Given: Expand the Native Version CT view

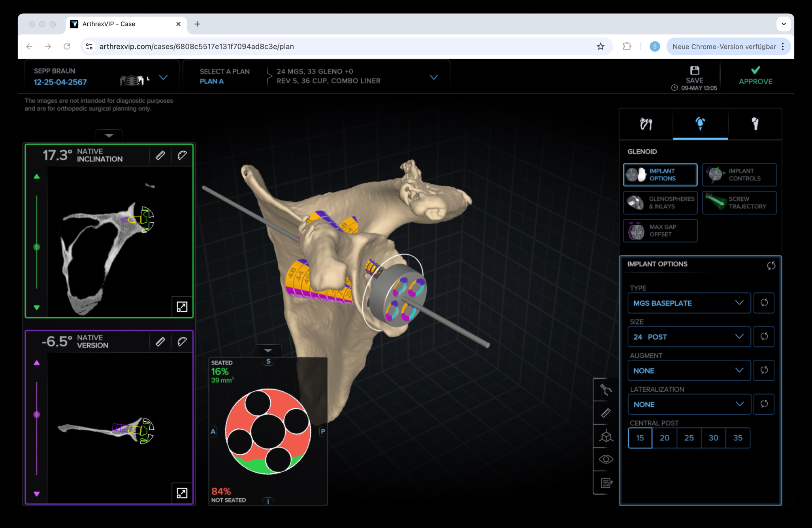Looking at the screenshot, I should [182, 493].
